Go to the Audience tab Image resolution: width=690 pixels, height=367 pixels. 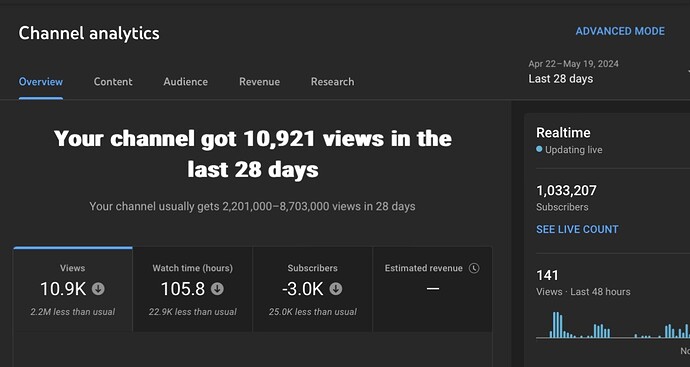[x=186, y=82]
